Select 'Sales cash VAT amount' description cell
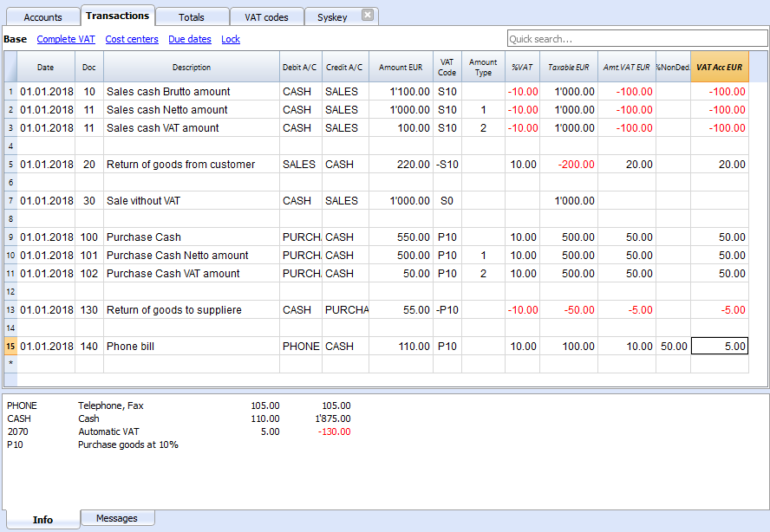 pos(192,128)
